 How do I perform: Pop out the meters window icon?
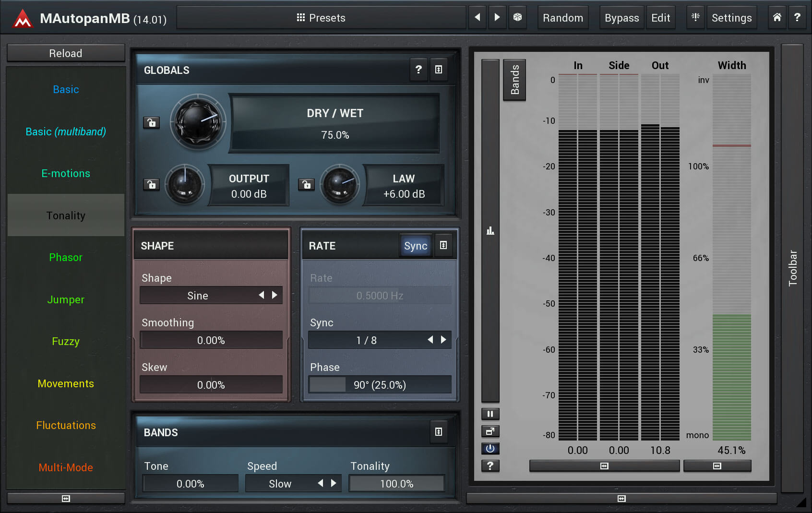(x=490, y=431)
